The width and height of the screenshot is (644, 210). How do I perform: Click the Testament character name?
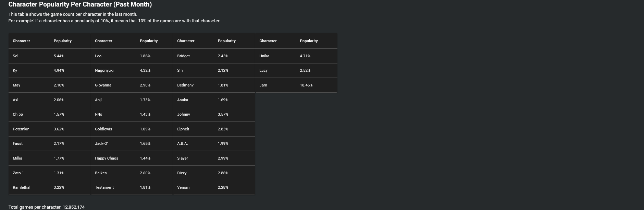click(x=104, y=187)
